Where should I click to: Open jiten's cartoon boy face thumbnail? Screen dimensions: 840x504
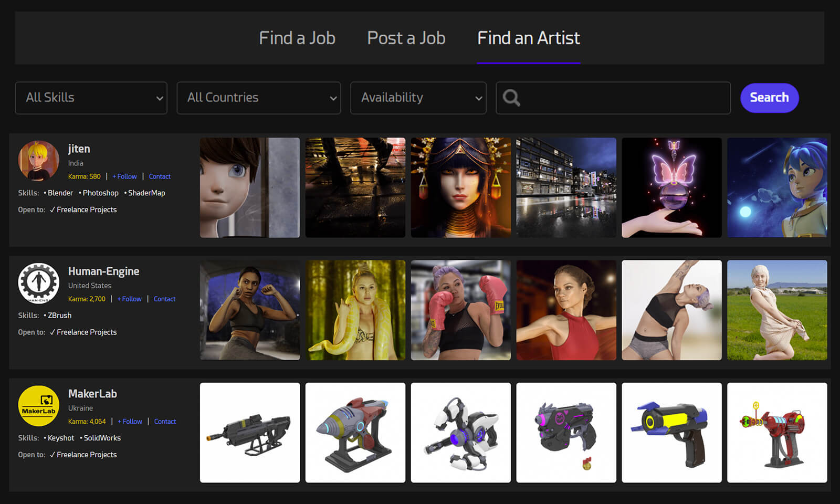click(250, 187)
